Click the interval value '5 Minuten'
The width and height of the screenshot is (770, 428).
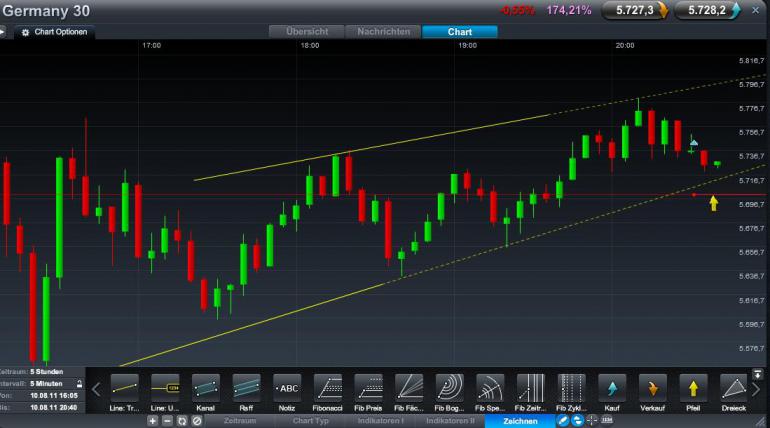[46, 383]
